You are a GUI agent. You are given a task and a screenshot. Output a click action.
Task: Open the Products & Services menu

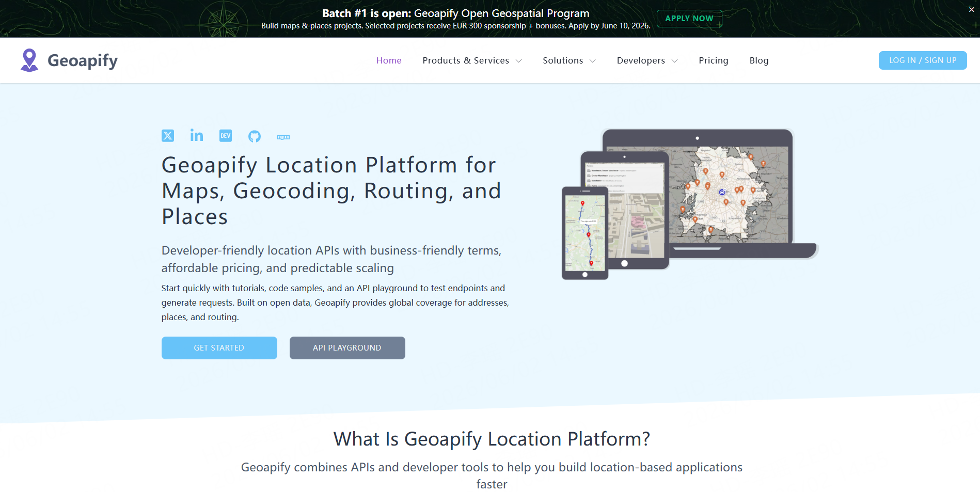point(466,60)
